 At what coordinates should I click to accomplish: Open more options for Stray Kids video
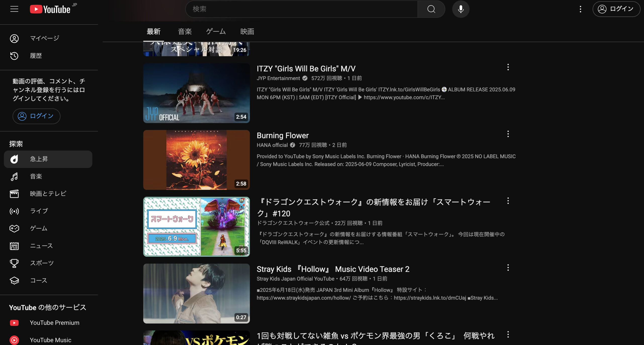pos(508,267)
